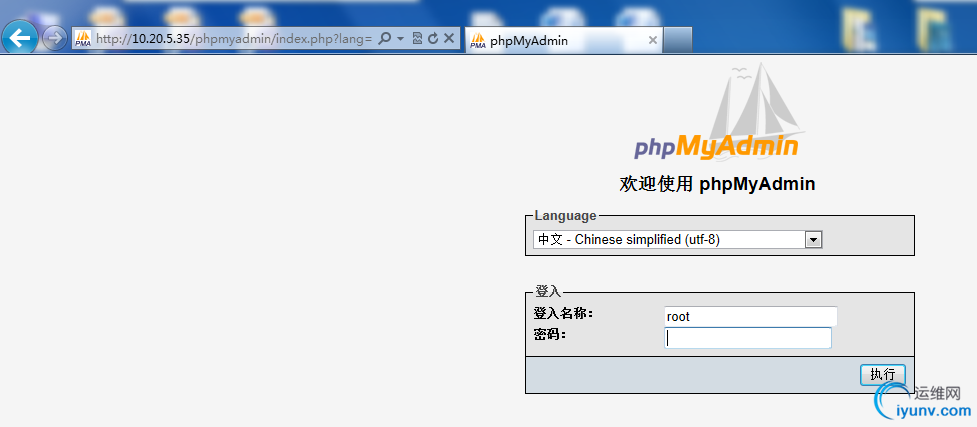Click the PMA icon on the tab
This screenshot has height=427, width=977.
[x=478, y=41]
